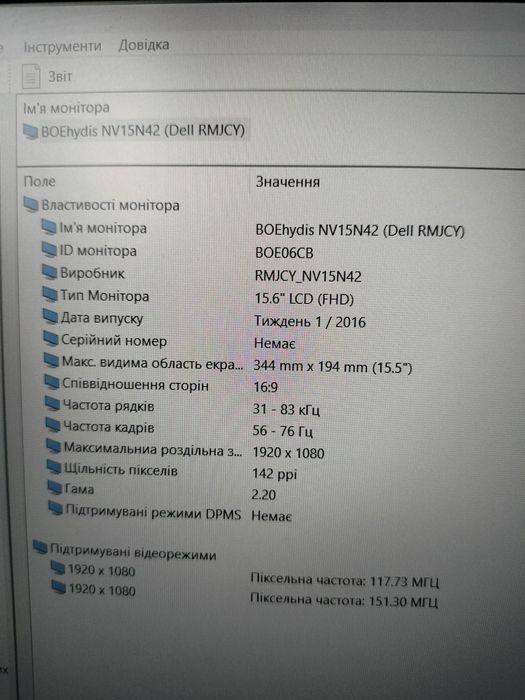Select the Серійний номер field label
The height and width of the screenshot is (700, 525).
[114, 341]
